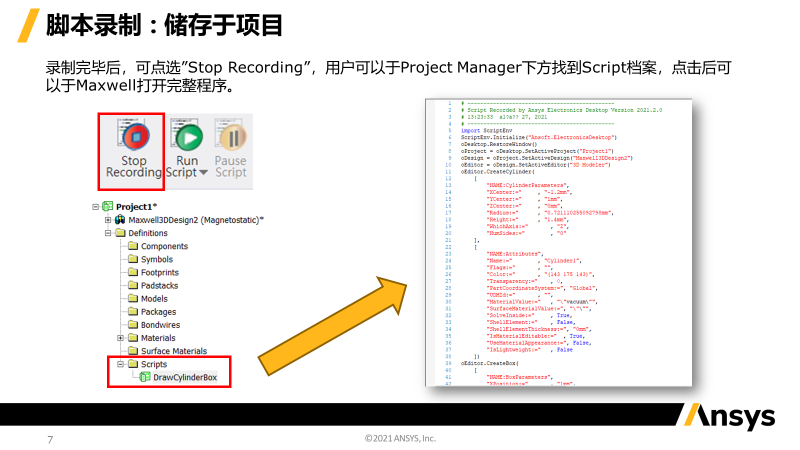Select the Packages tree label
Image resolution: width=800 pixels, height=450 pixels.
coord(159,312)
